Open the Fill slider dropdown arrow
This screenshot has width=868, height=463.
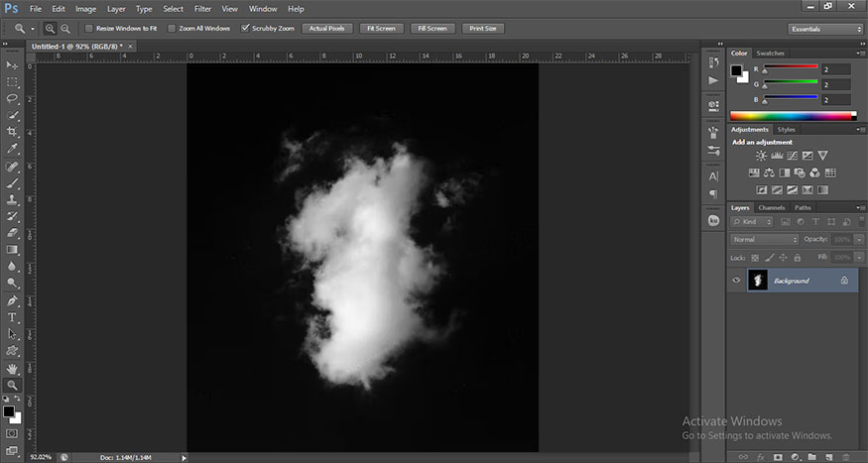click(859, 258)
